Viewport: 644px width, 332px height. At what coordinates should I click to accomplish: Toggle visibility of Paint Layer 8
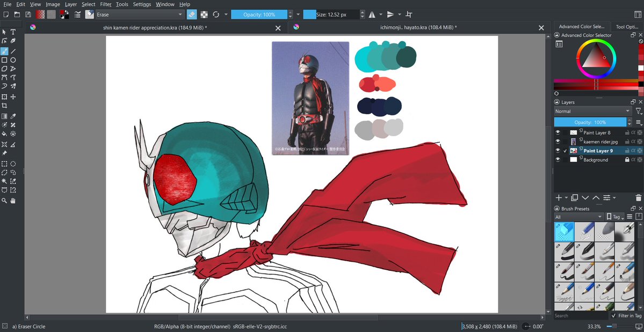(x=558, y=132)
